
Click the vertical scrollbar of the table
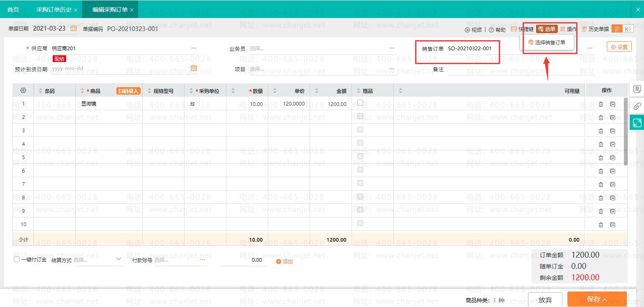pos(626,132)
